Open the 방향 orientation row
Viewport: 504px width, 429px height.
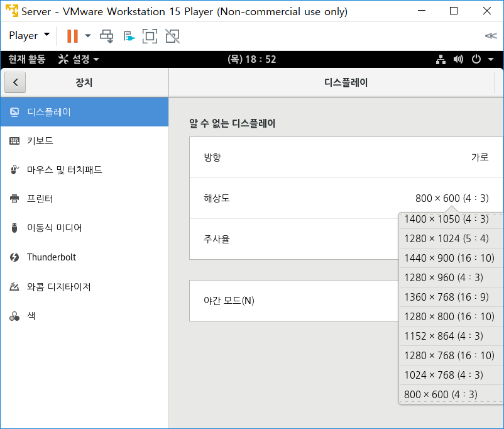pos(346,157)
